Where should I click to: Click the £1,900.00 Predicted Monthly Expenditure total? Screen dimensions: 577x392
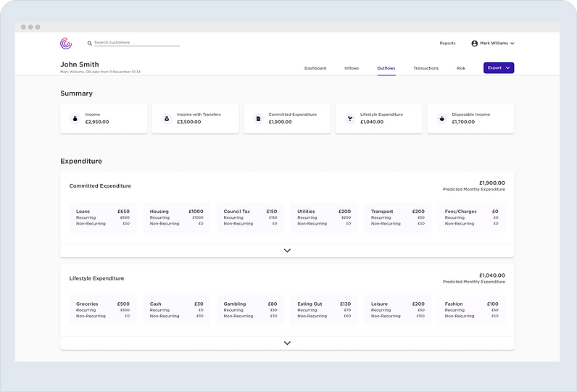pos(492,183)
